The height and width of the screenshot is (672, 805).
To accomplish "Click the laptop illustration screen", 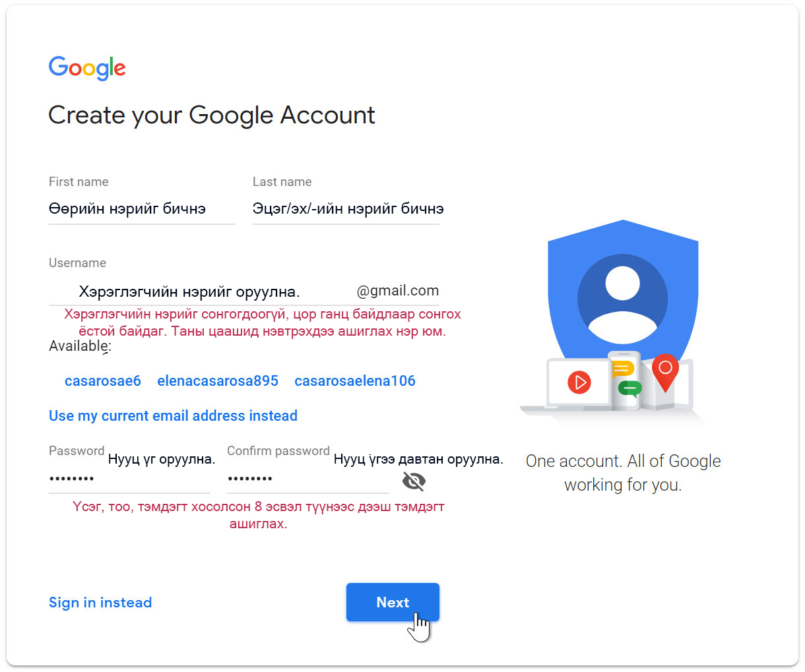I will tap(579, 382).
